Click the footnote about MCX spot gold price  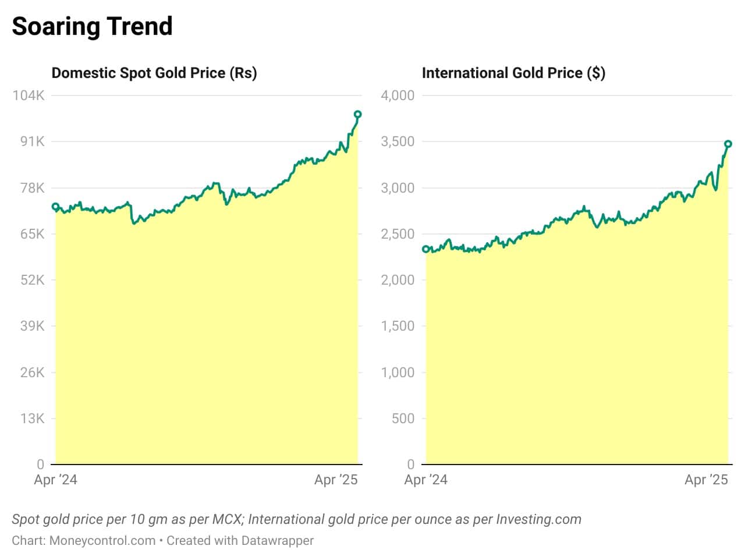pos(296,519)
